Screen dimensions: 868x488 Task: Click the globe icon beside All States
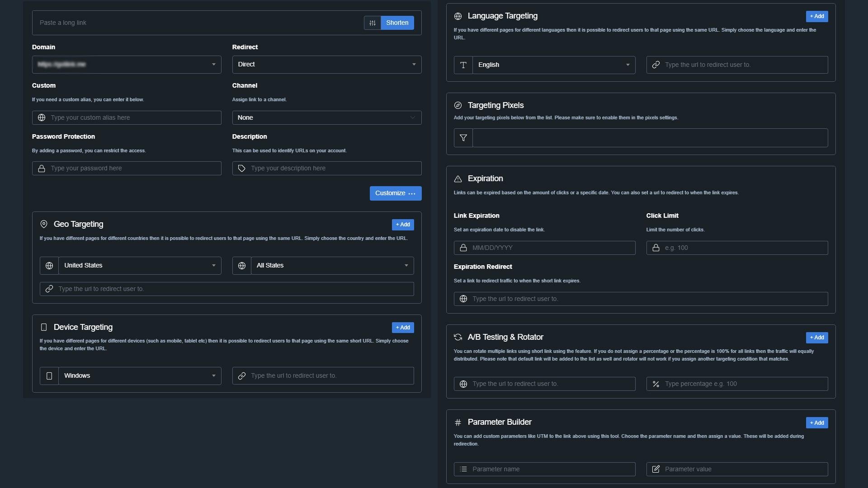(242, 266)
